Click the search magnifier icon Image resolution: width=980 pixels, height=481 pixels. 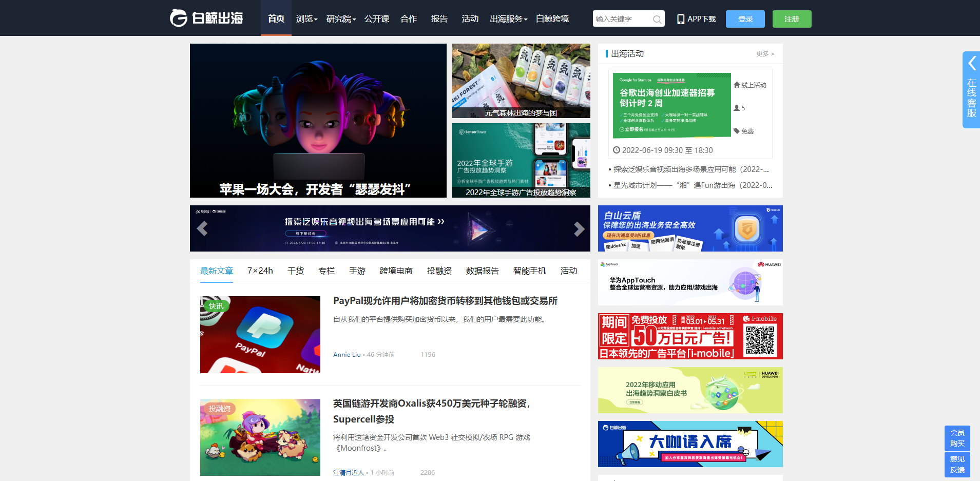657,20
